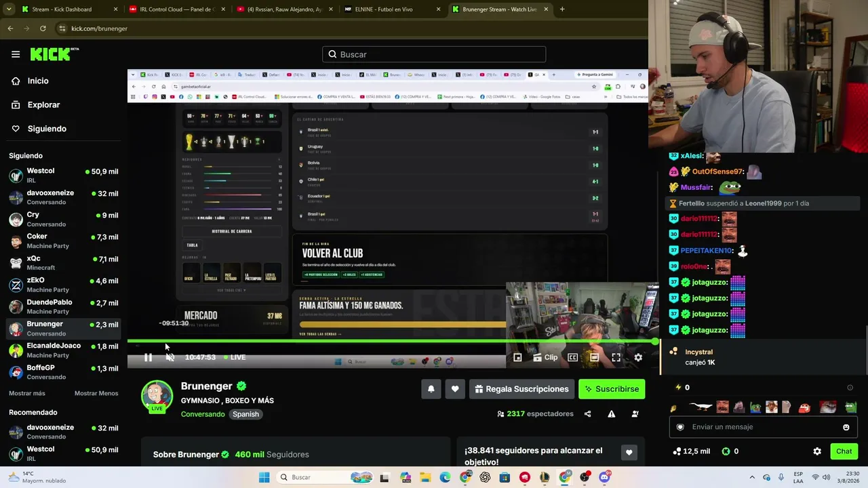This screenshot has height=488, width=868.
Task: Open File Explorer from the taskbar
Action: [x=425, y=477]
